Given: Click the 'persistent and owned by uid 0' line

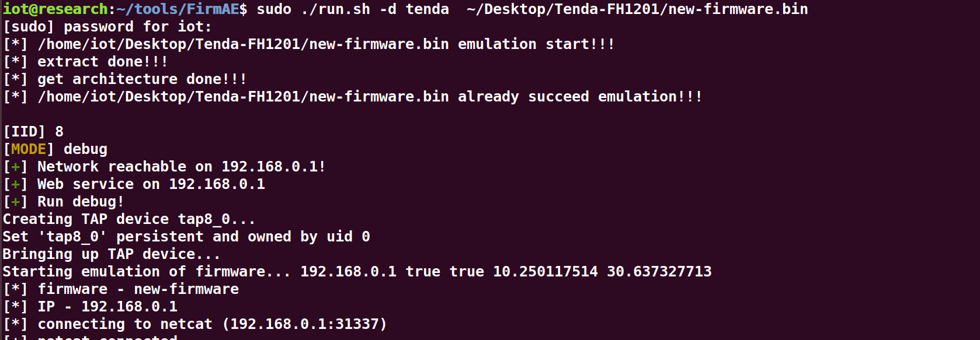Looking at the screenshot, I should (186, 237).
